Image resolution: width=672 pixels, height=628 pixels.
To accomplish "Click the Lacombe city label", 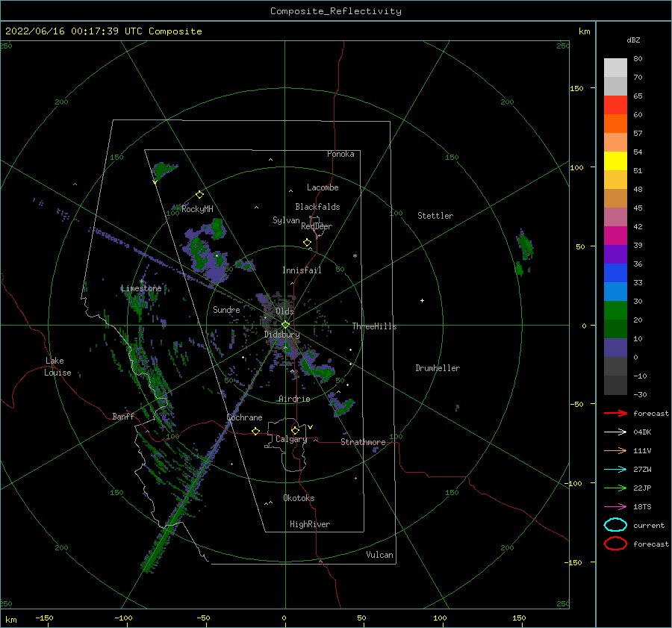I will coord(323,187).
